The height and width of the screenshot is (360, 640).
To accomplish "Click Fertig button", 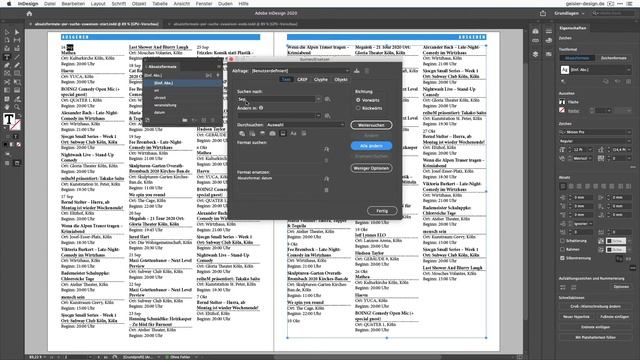I will pyautogui.click(x=382, y=211).
